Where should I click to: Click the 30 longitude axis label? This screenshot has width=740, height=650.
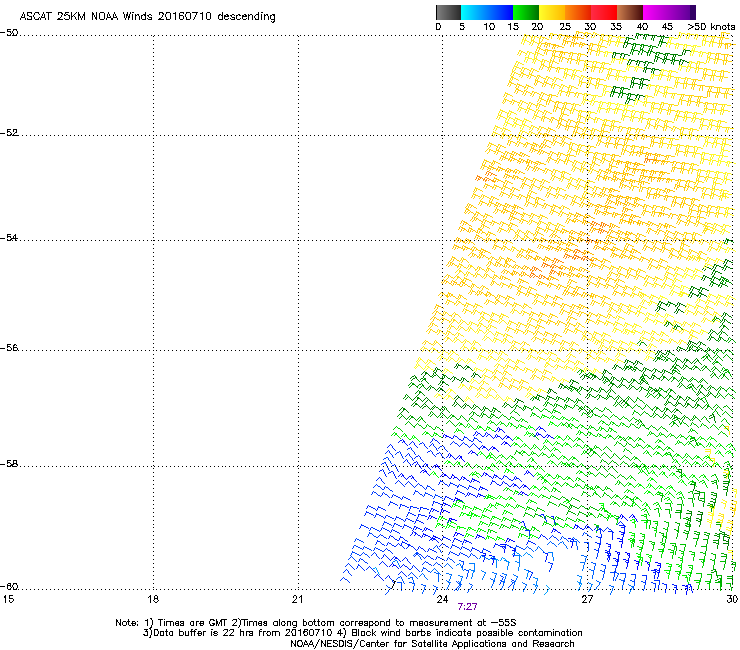point(732,599)
